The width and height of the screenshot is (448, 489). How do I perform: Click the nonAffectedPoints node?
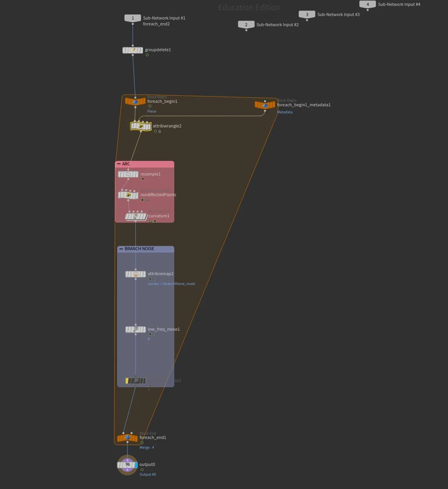pos(128,195)
